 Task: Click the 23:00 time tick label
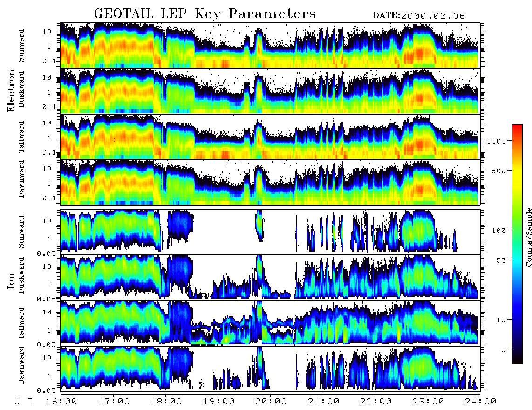[428, 402]
